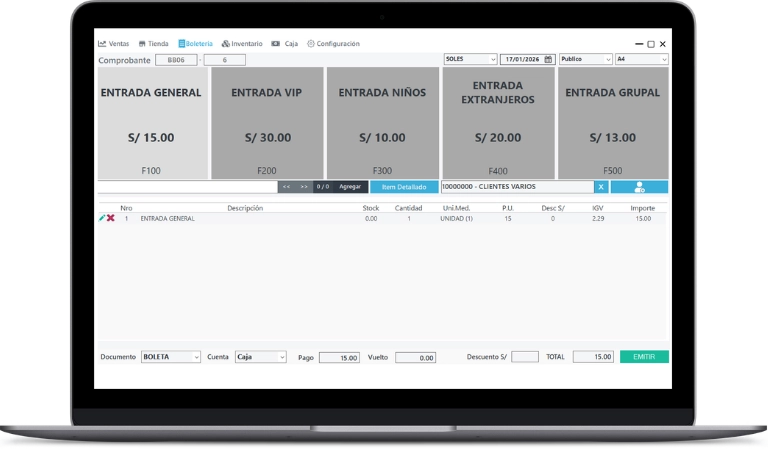
Task: Click the Descripción column header
Action: coord(245,208)
